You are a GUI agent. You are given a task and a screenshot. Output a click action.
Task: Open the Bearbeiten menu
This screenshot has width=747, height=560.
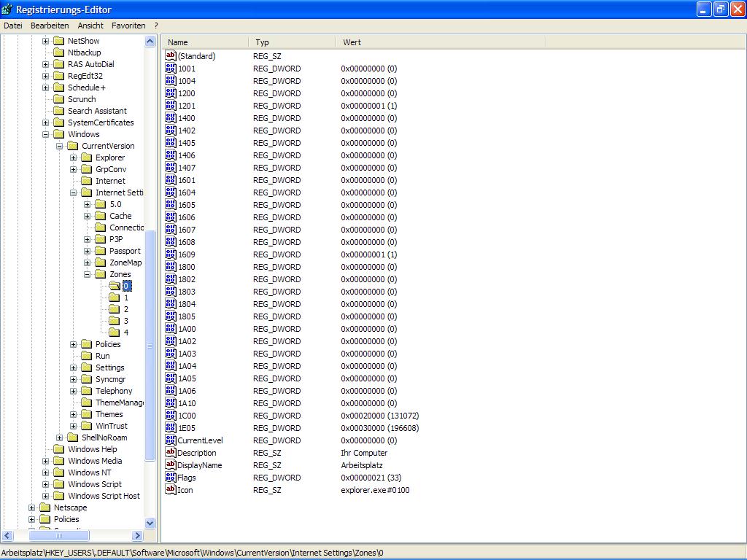[50, 26]
